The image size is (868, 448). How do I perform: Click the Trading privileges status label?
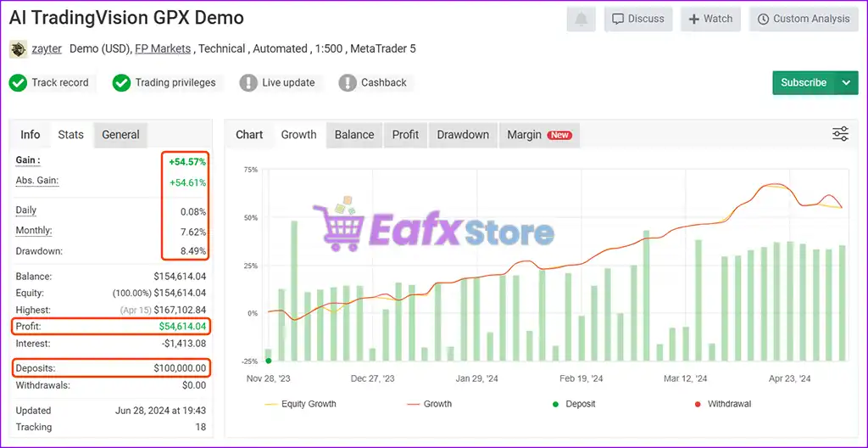click(175, 82)
